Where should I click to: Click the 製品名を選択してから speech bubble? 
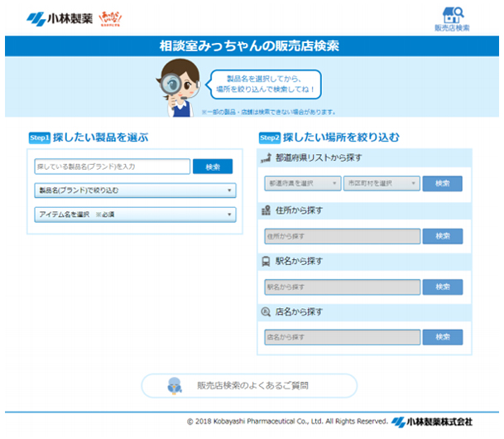[x=264, y=84]
